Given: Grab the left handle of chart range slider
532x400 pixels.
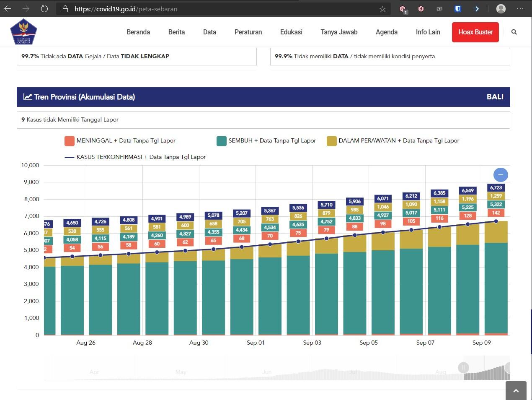Looking at the screenshot, I should [463, 368].
